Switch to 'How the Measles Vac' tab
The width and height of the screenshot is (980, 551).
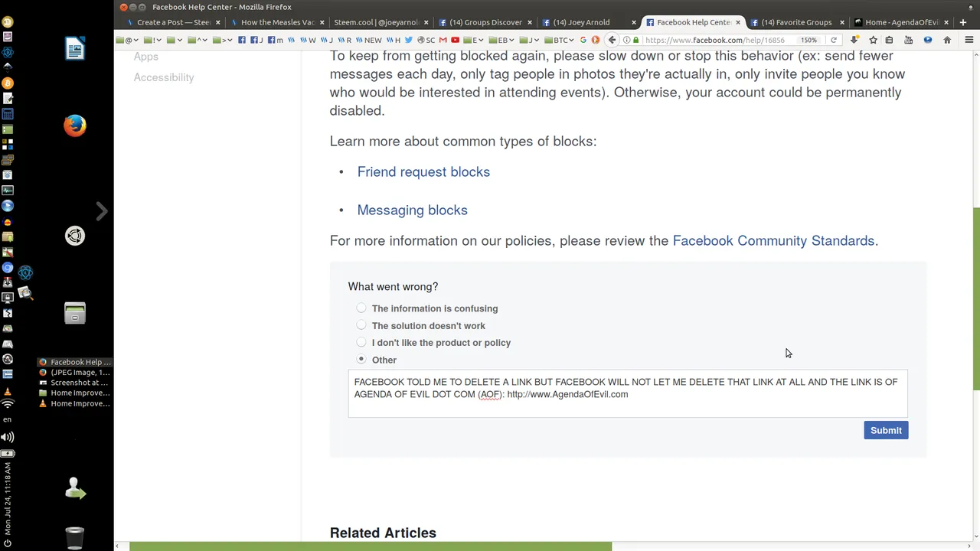(x=277, y=22)
